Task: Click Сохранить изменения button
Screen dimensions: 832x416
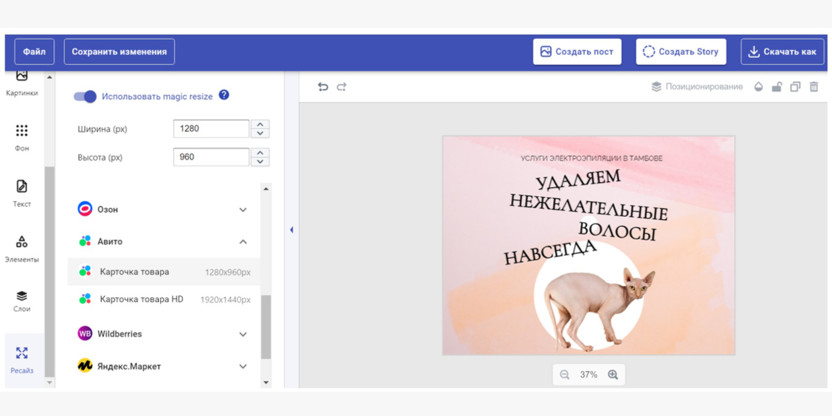Action: tap(119, 52)
